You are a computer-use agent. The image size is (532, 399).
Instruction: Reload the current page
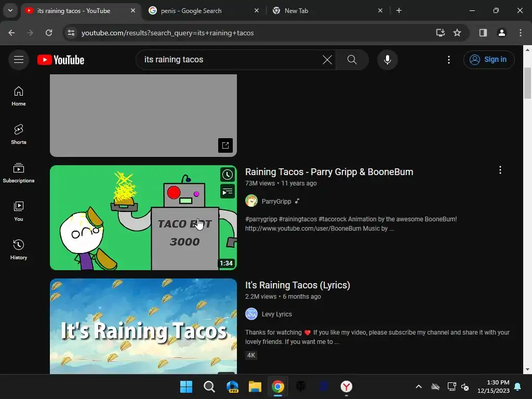coord(49,33)
